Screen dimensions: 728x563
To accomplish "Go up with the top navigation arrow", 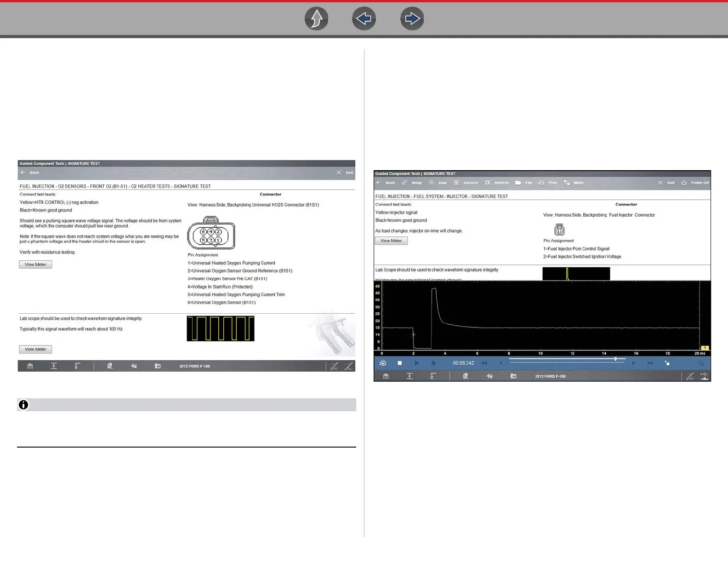I will [317, 19].
